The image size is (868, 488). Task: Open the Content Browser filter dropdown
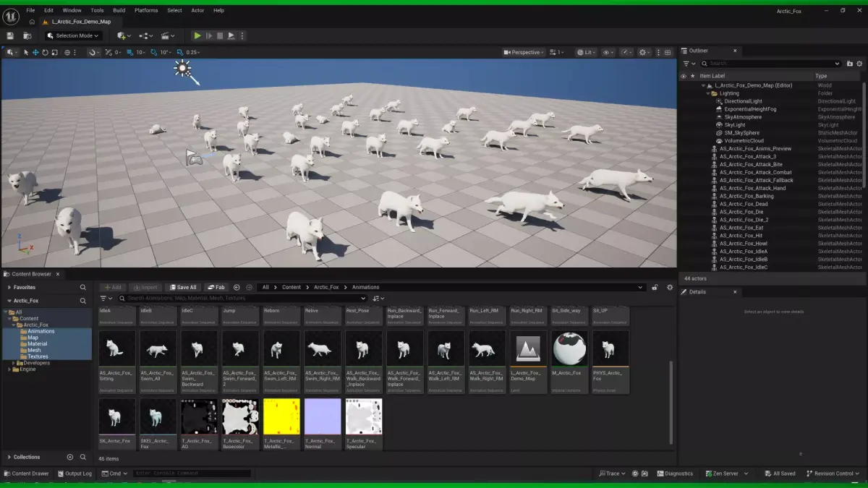(x=106, y=298)
